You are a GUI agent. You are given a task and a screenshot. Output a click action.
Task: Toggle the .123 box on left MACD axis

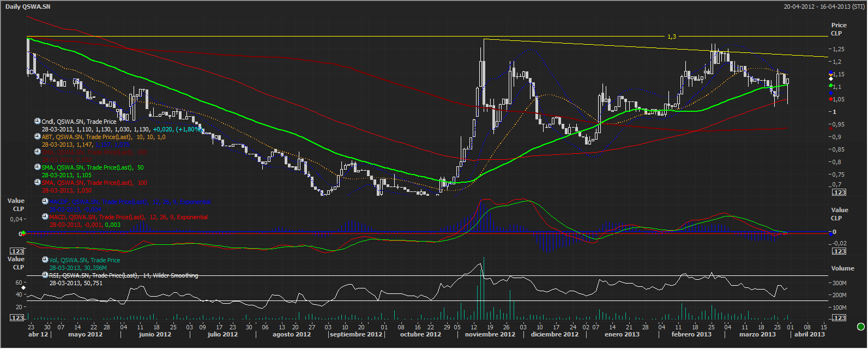(17, 251)
